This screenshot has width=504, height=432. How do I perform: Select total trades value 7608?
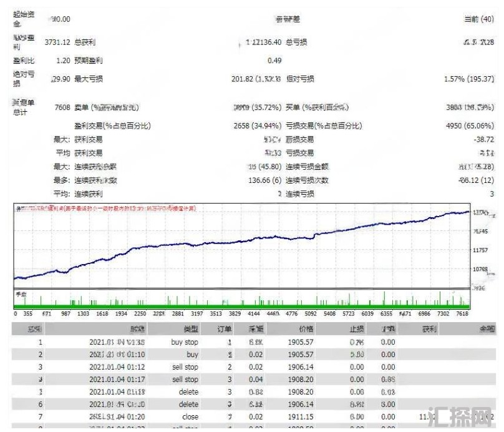click(62, 107)
